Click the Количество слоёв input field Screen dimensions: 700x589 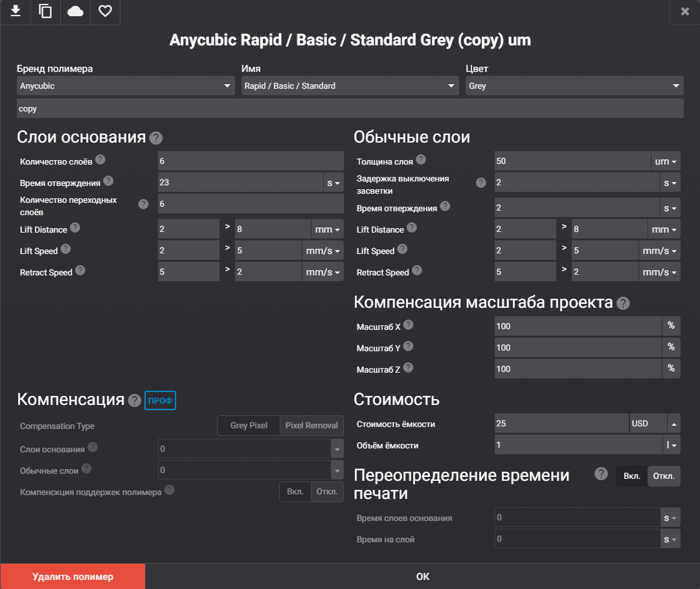[250, 161]
